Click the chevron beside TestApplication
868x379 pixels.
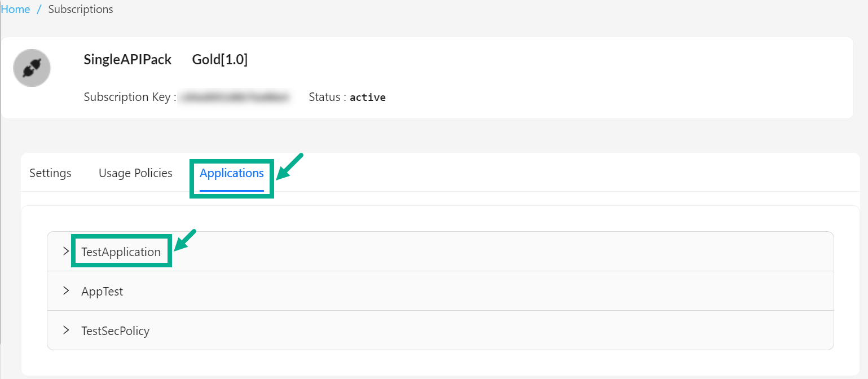[65, 251]
